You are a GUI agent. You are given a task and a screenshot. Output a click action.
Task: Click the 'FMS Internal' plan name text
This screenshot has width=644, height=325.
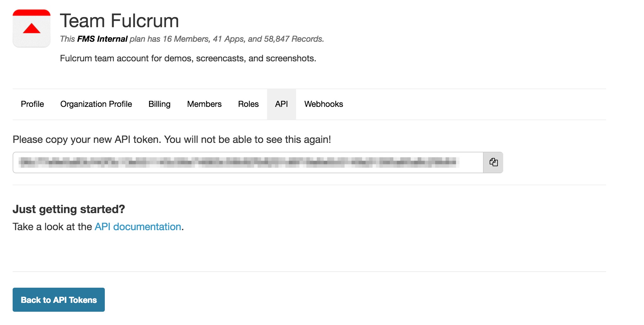(x=102, y=39)
